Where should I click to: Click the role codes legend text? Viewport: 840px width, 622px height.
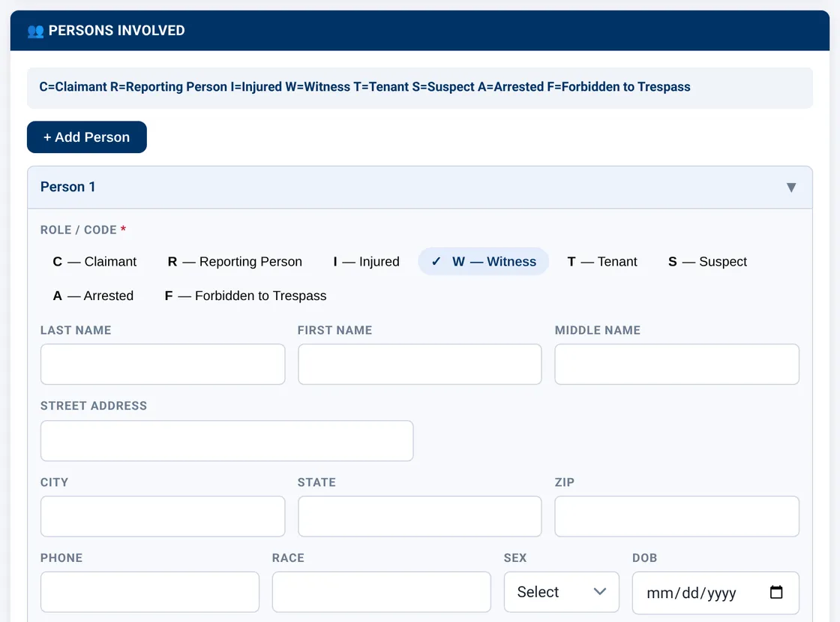(x=364, y=87)
